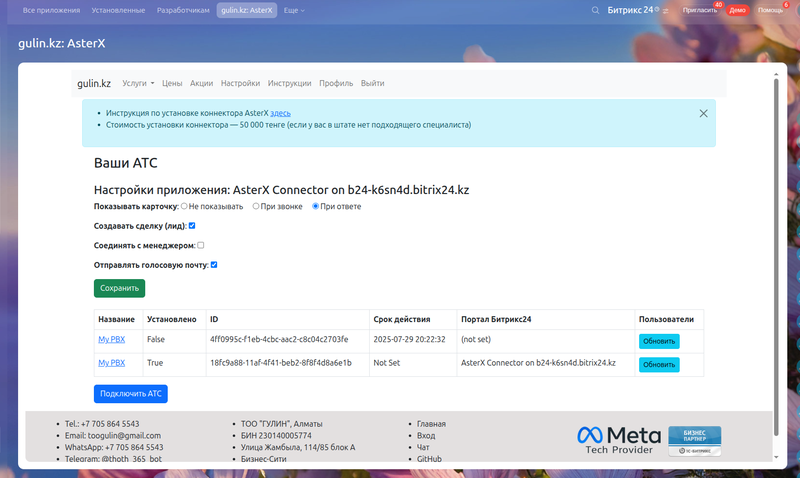
Task: Click the blue Подключить АТС button
Action: pyautogui.click(x=131, y=394)
